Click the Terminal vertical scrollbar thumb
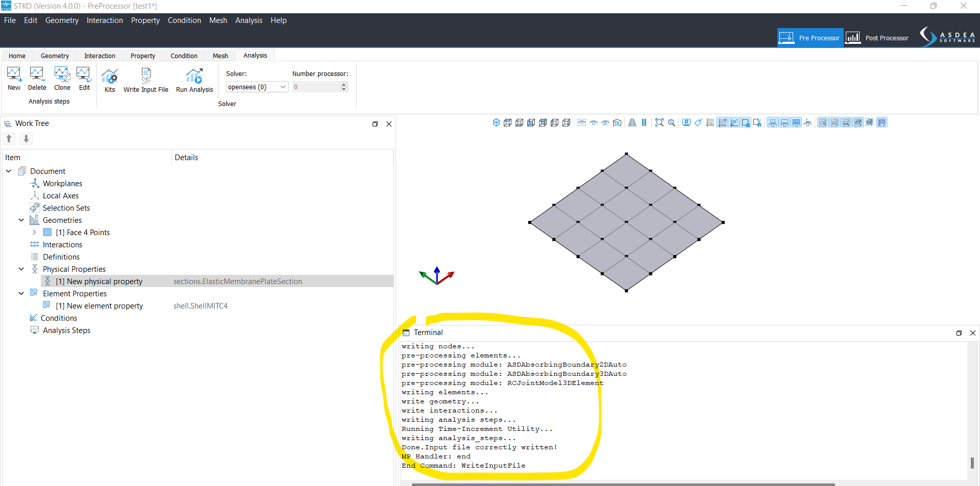 972,463
